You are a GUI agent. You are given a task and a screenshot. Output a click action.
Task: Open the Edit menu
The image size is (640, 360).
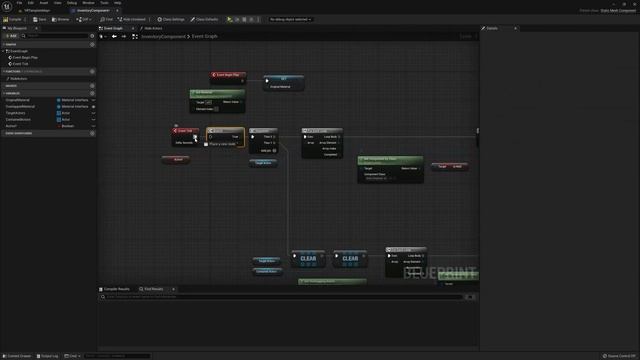click(x=31, y=3)
